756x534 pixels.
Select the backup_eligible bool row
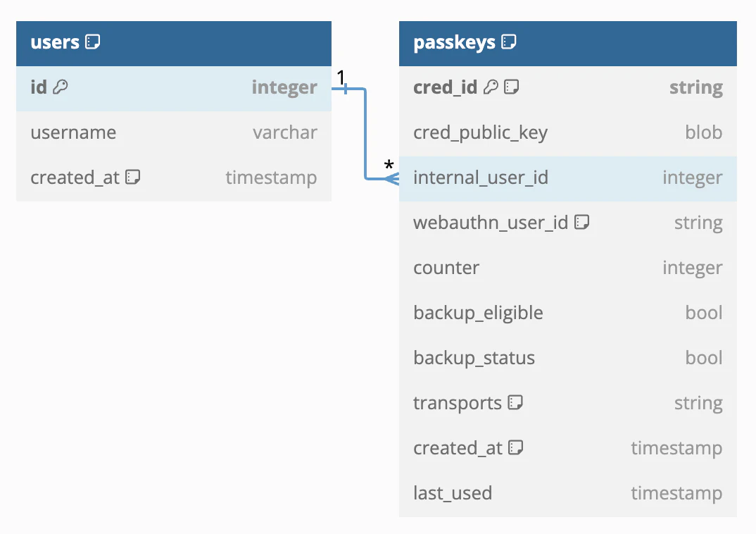click(x=567, y=313)
